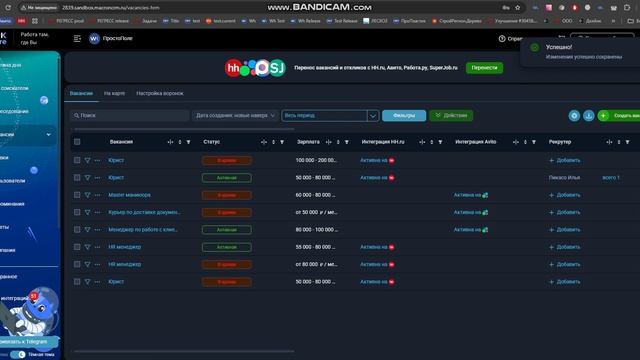The height and width of the screenshot is (360, 640).
Task: Check the Менеджер по работе с клиентами row checkbox
Action: point(77,230)
